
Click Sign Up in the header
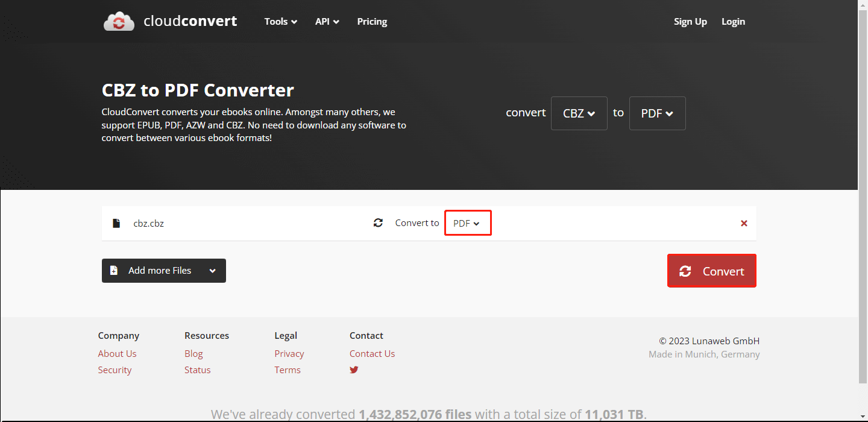pos(690,22)
